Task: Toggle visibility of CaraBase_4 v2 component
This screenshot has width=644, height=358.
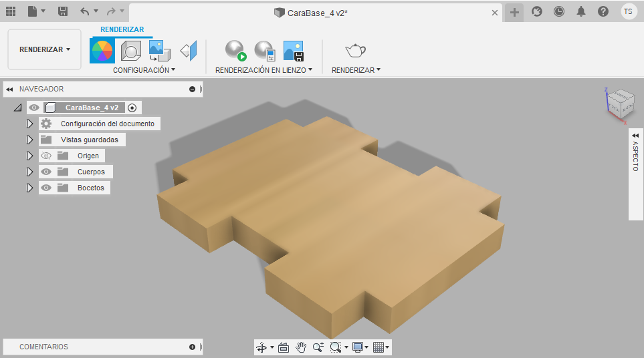Action: click(x=34, y=108)
